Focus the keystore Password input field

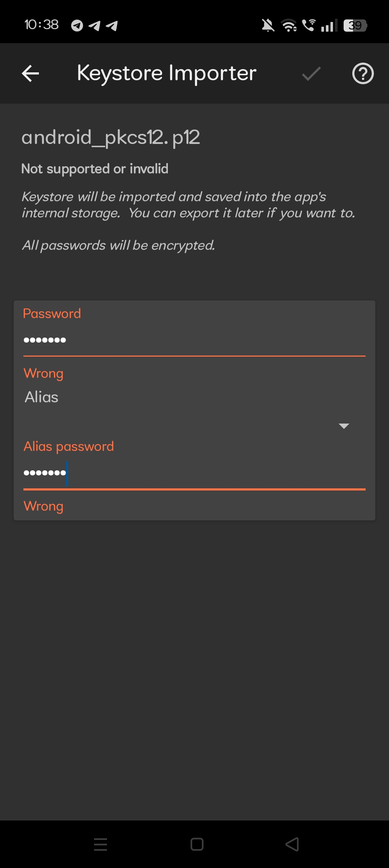pos(194,340)
